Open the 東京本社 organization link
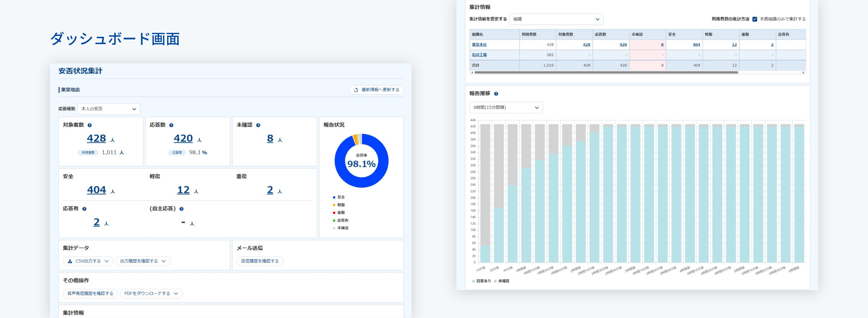The width and height of the screenshot is (868, 318). (479, 44)
